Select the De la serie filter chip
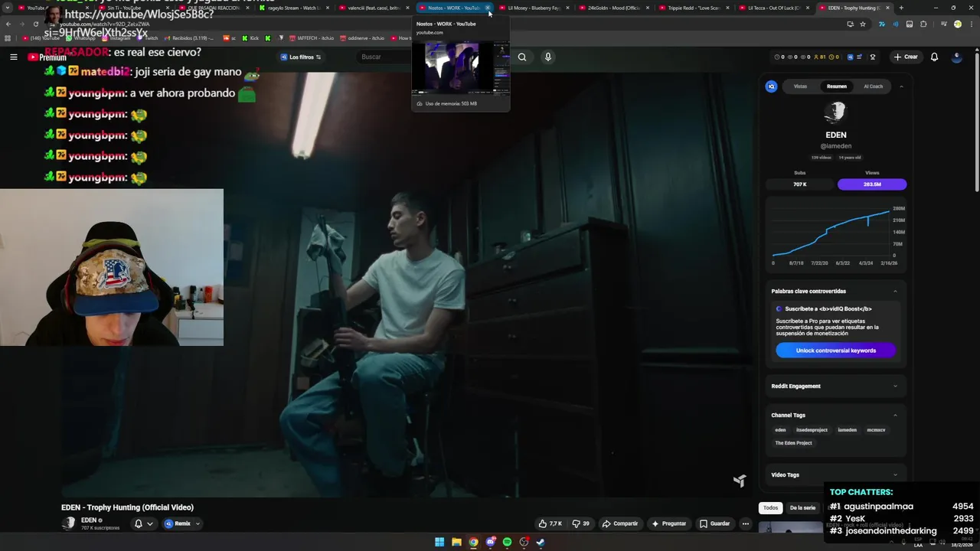The width and height of the screenshot is (980, 551). [802, 507]
